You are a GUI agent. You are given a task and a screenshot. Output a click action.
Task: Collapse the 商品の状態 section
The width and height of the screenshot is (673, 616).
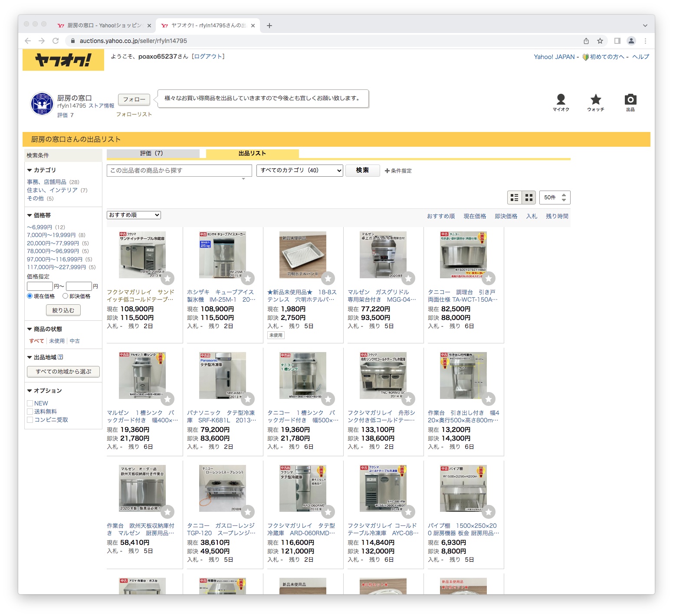[44, 329]
